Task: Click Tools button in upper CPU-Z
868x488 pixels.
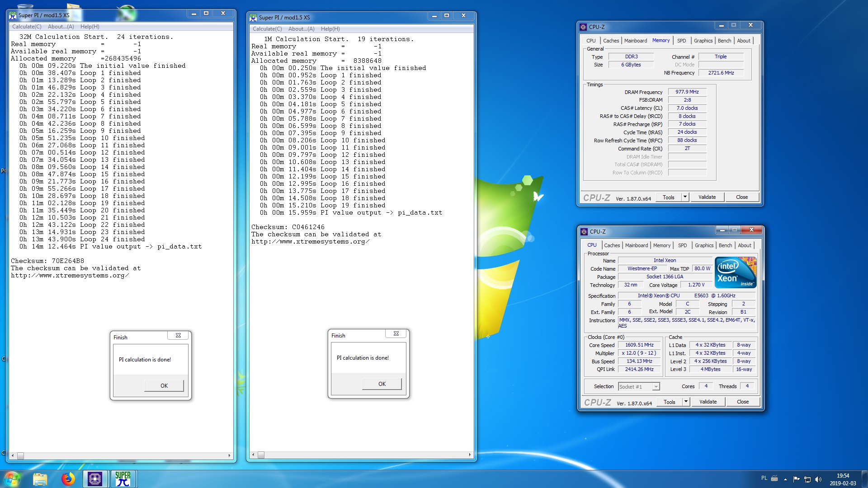Action: coord(668,197)
